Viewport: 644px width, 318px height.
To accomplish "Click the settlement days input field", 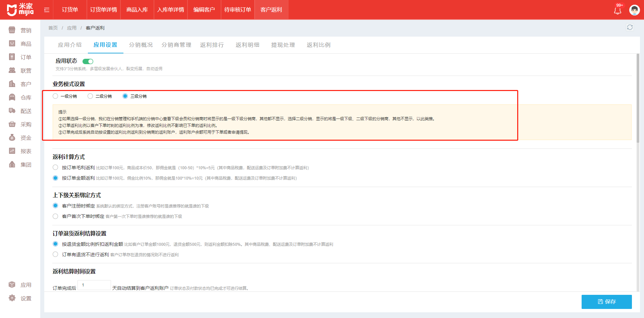I will [94, 285].
